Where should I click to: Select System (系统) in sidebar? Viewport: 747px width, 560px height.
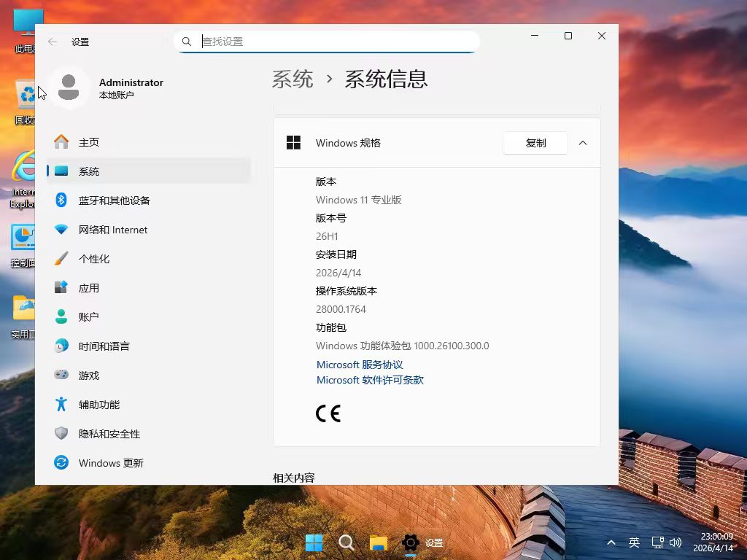88,171
